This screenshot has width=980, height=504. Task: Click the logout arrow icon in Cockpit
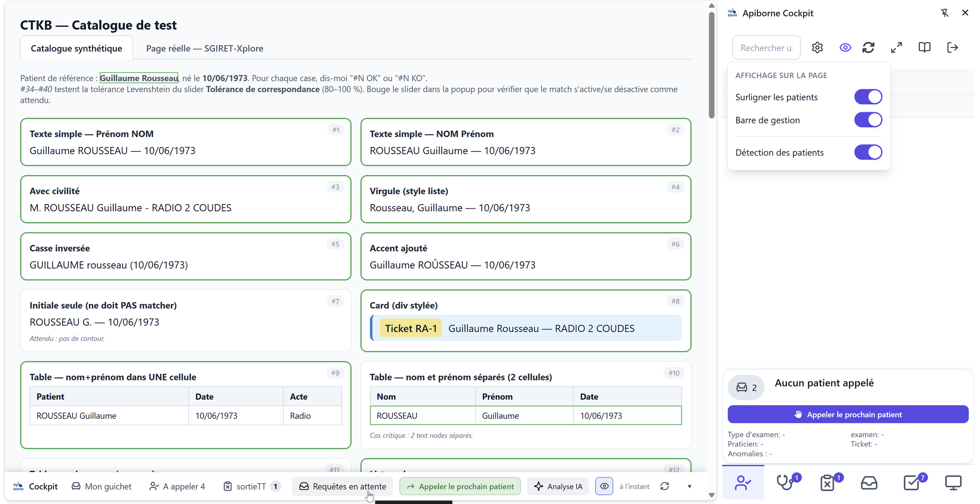tap(953, 48)
